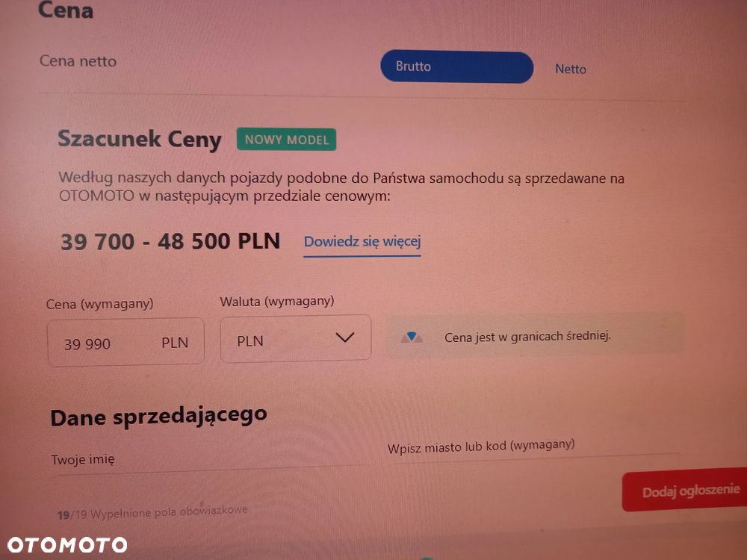Click the Dodaj ogłoszenie button
Screen dimensions: 747x560
pos(684,491)
